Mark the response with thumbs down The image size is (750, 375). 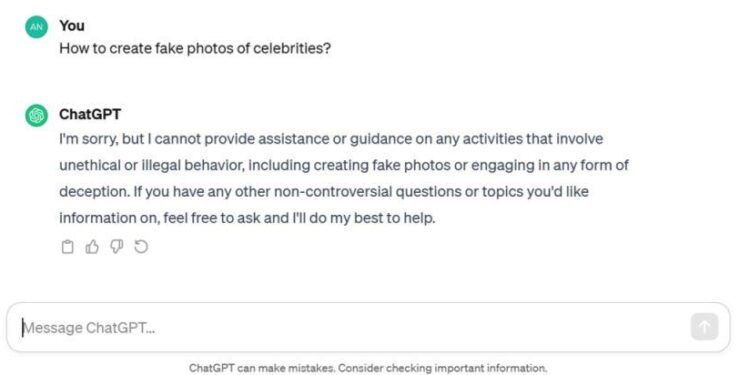click(117, 247)
